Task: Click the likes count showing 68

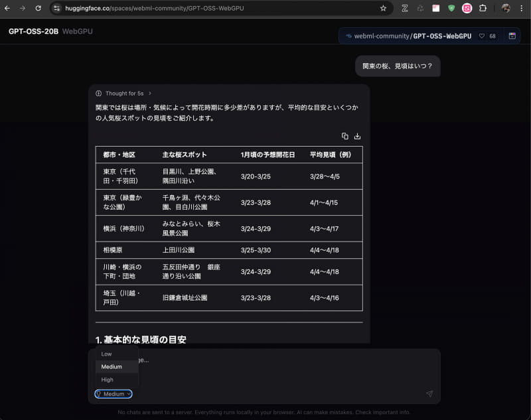Action: pos(493,36)
